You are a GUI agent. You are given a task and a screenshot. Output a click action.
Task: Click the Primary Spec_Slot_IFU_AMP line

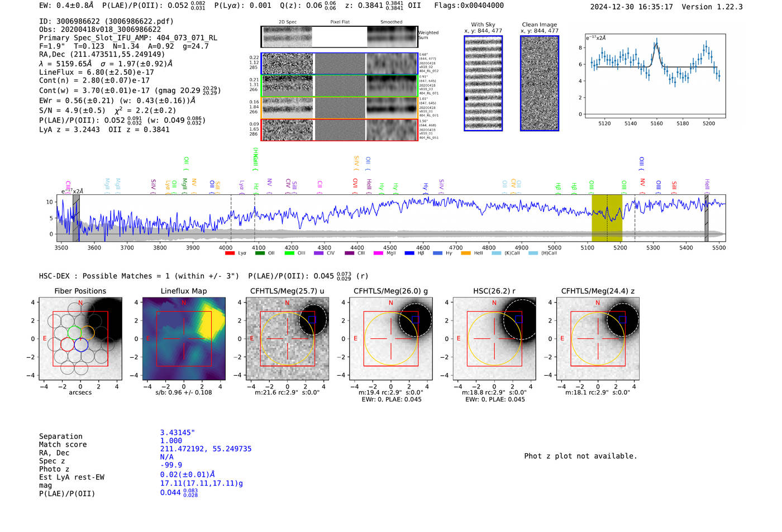(128, 38)
